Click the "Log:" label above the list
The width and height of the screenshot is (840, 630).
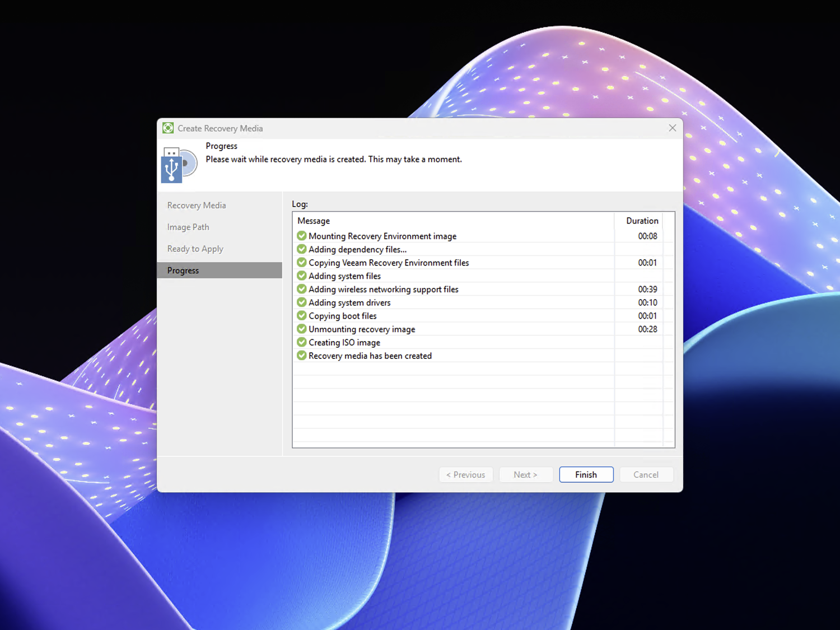(x=300, y=204)
